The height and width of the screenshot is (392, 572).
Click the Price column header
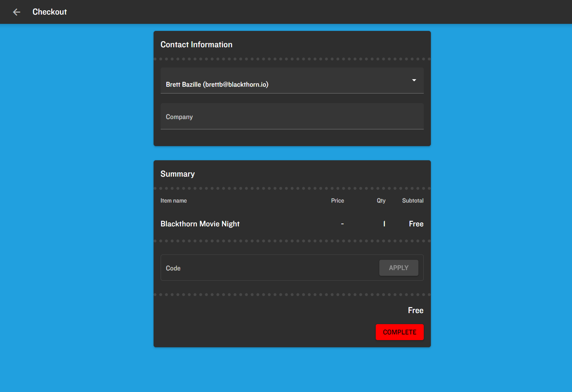[x=337, y=201]
